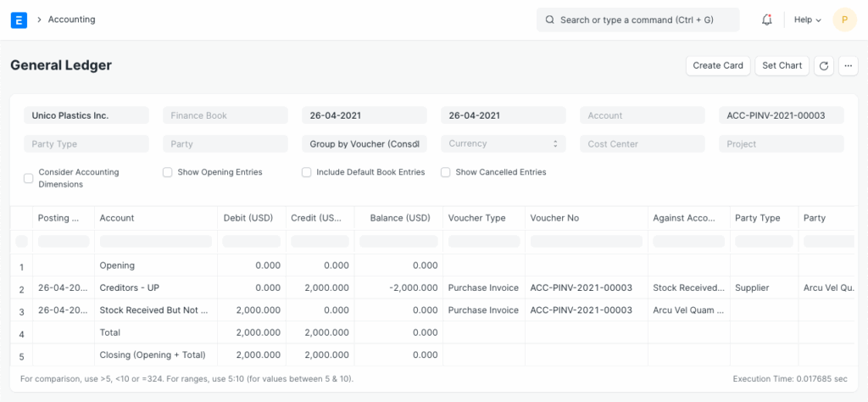Open the Group by Voucher dropdown
This screenshot has width=868, height=402.
click(x=364, y=144)
